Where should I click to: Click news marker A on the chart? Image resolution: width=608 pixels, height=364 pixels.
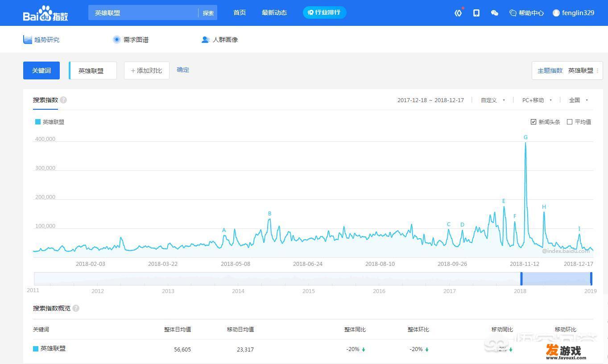click(224, 231)
